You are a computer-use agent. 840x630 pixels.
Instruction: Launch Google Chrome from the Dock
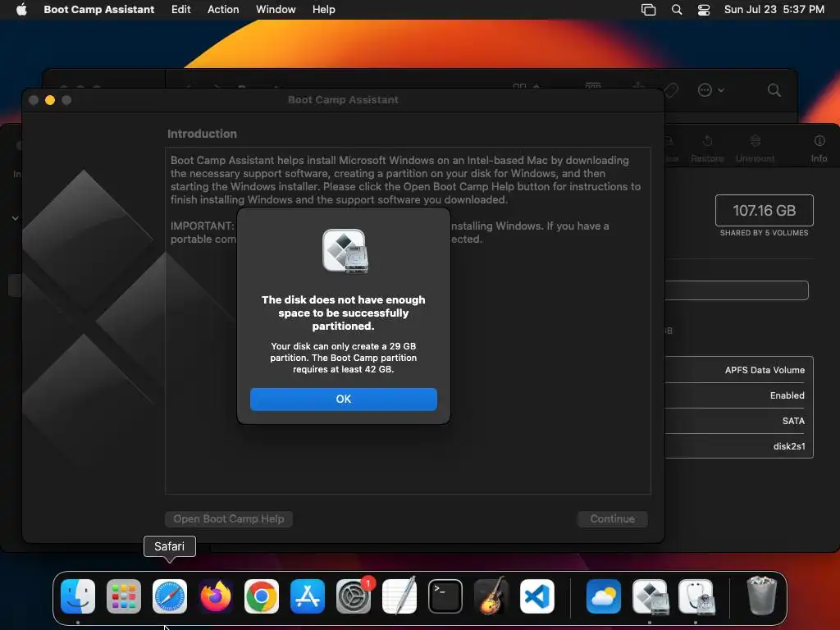coord(262,596)
